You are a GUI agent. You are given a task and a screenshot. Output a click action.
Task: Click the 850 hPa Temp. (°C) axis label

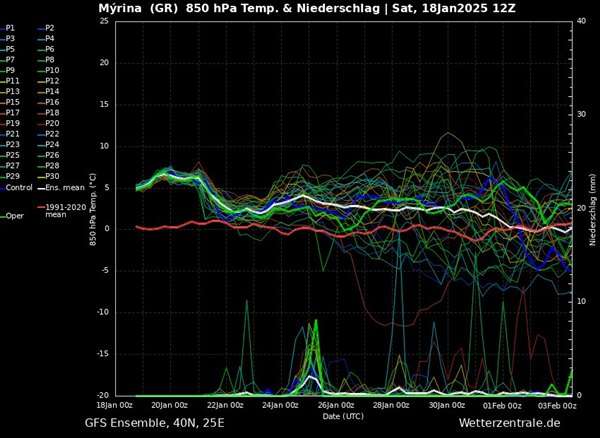[x=92, y=208]
